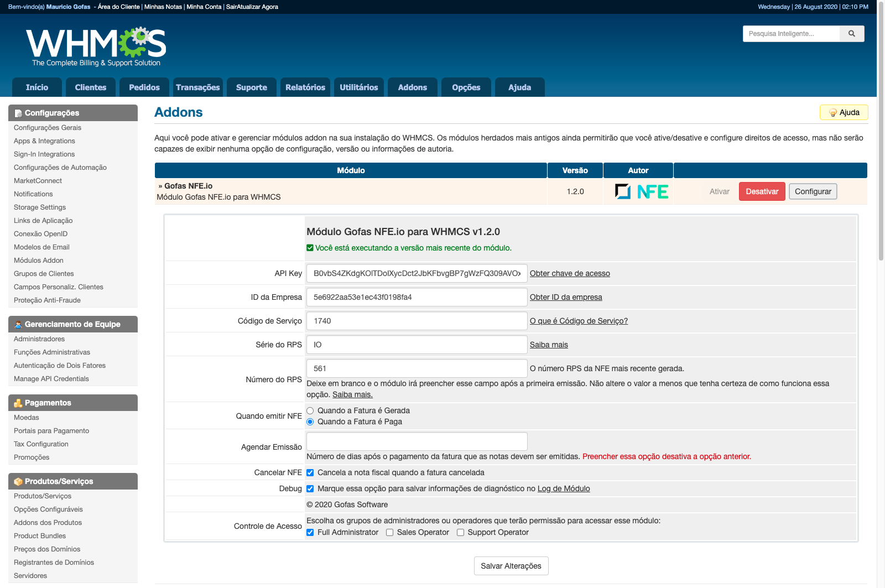Click the API Key input field
Viewport: 885px width, 588px height.
click(x=417, y=273)
